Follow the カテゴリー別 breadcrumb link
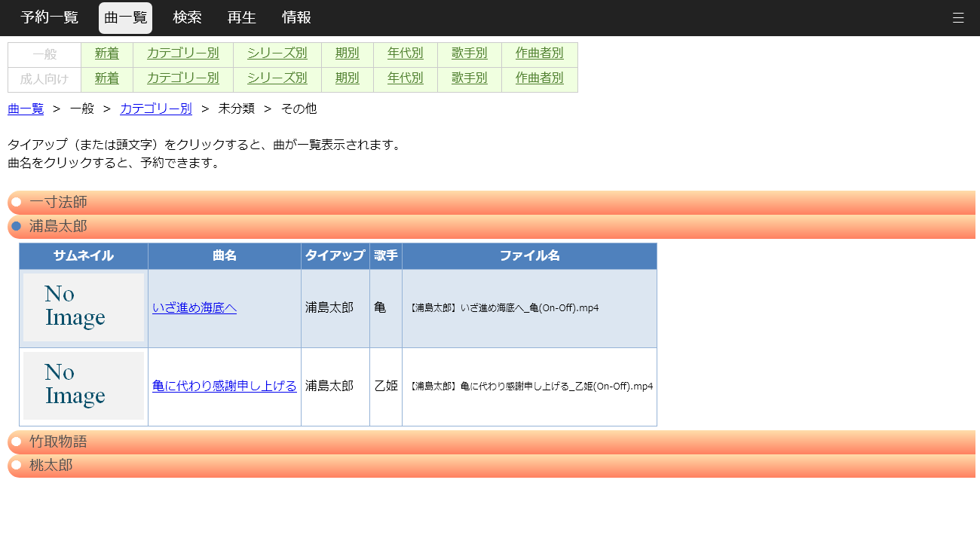Image resolution: width=980 pixels, height=538 pixels. 156,109
